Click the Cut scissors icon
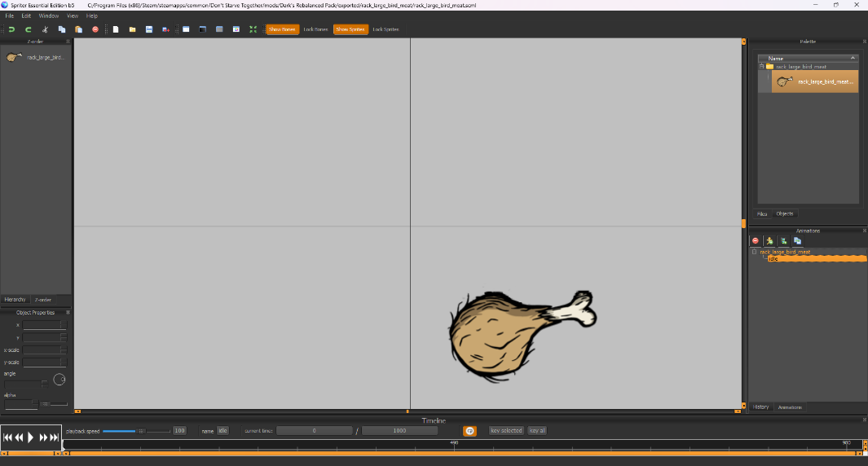Viewport: 868px width, 466px height. click(x=45, y=29)
